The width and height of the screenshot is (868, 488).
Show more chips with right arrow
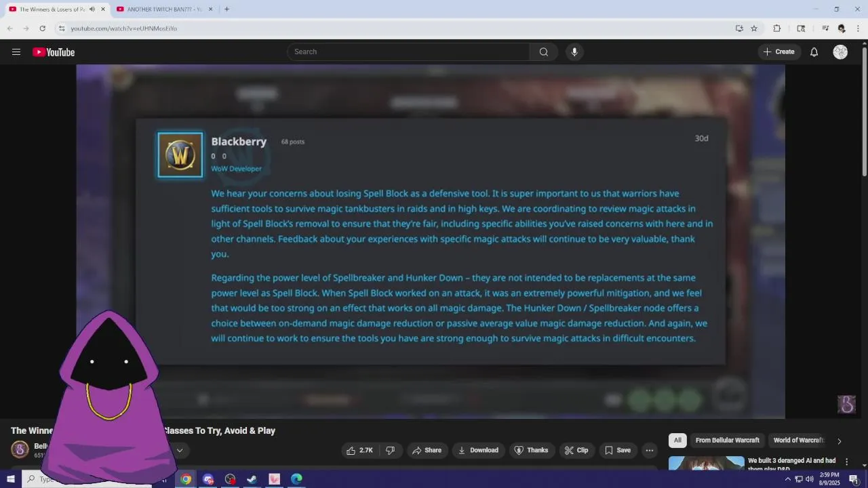click(839, 441)
